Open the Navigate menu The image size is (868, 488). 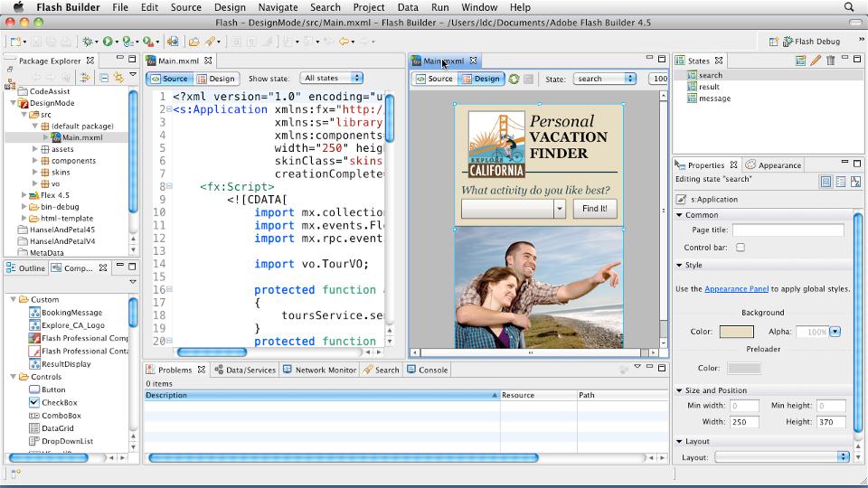pos(278,7)
